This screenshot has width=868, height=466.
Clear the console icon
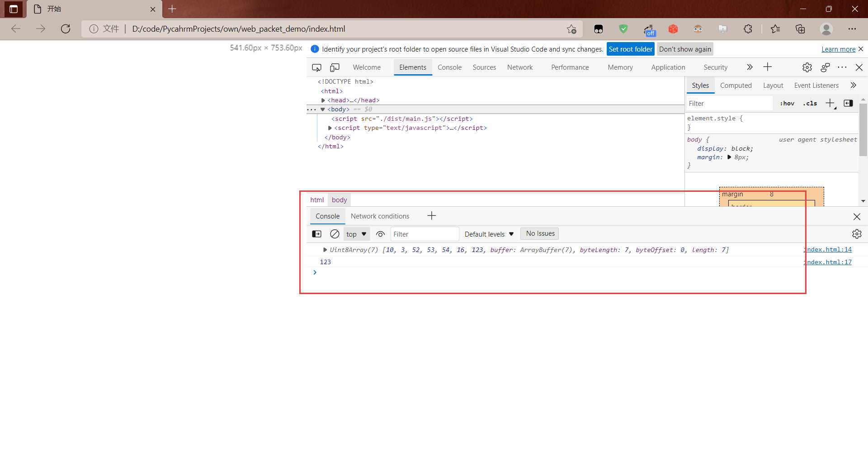[335, 234]
